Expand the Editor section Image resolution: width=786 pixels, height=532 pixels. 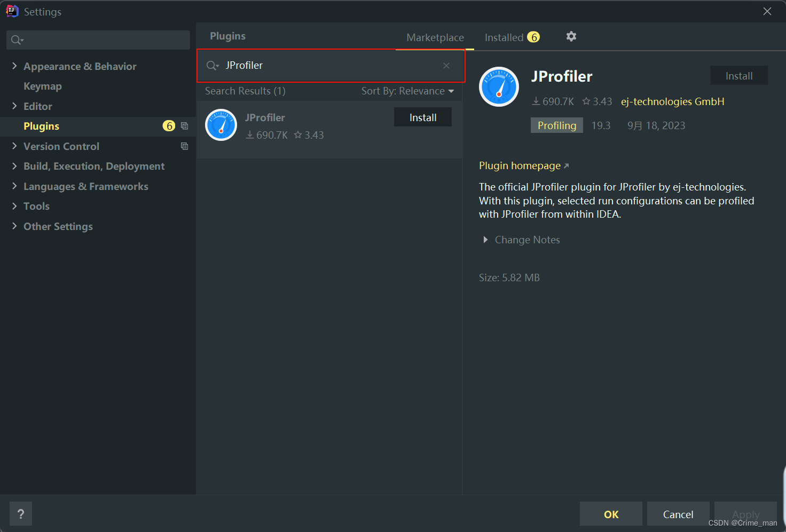[x=14, y=106]
